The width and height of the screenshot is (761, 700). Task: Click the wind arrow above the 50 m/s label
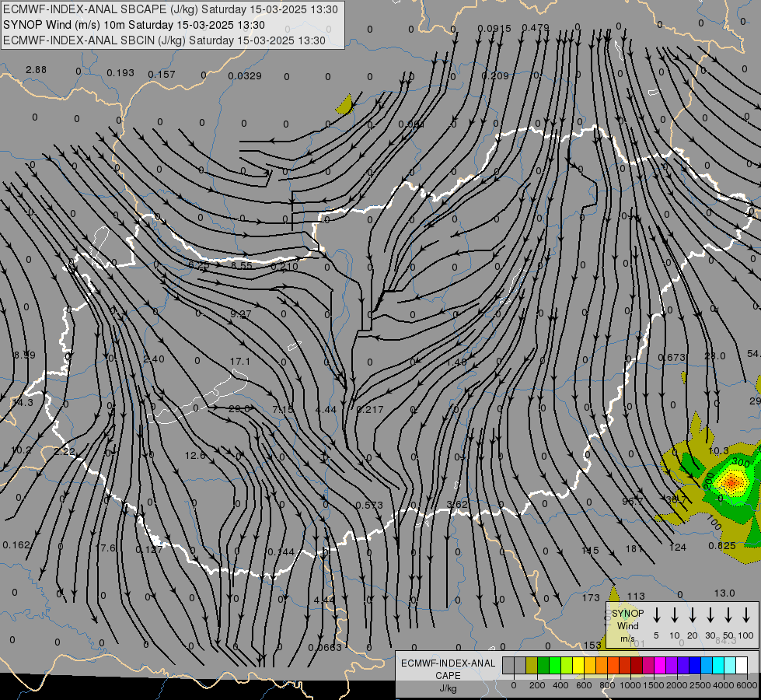pyautogui.click(x=728, y=615)
